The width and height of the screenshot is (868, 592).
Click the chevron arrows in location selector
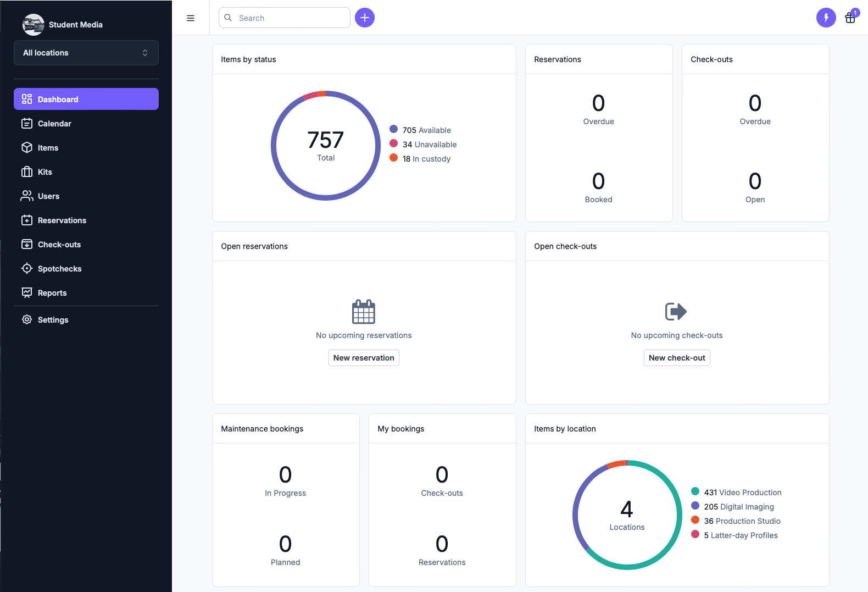coord(145,53)
